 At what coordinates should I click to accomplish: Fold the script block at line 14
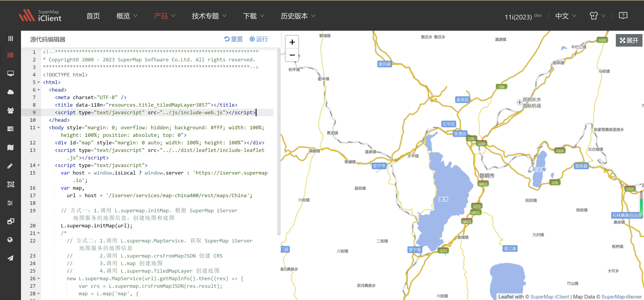pos(39,166)
